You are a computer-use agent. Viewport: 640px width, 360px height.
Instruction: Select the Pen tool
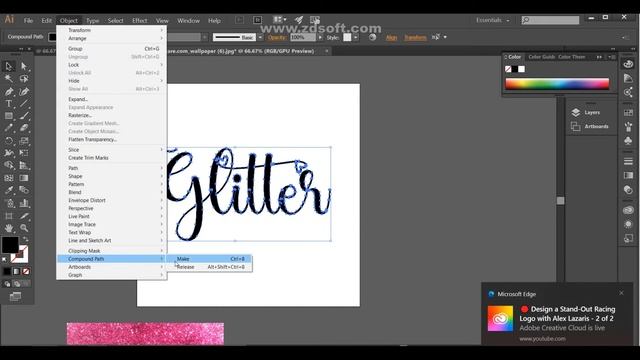coord(9,91)
